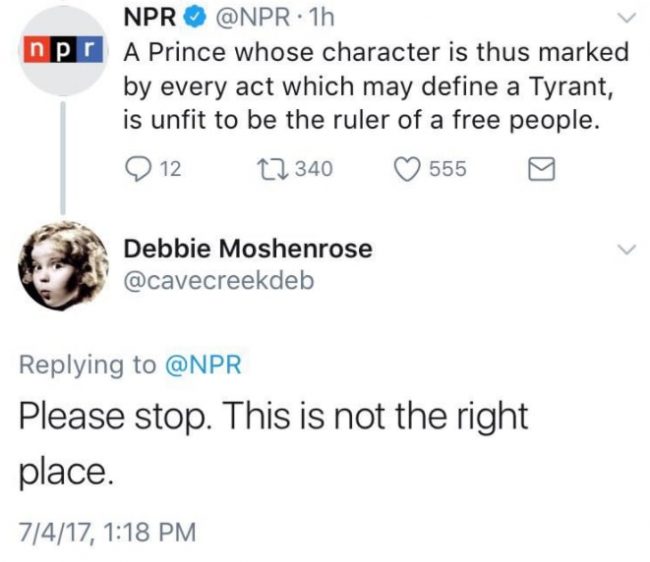This screenshot has height=562, width=650.
Task: Click @NPR in the Replying to line
Action: pyautogui.click(x=204, y=365)
